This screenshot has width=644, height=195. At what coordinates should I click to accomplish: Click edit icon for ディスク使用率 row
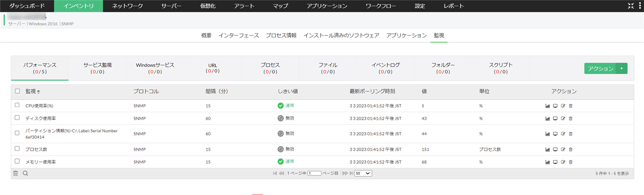[x=563, y=118]
